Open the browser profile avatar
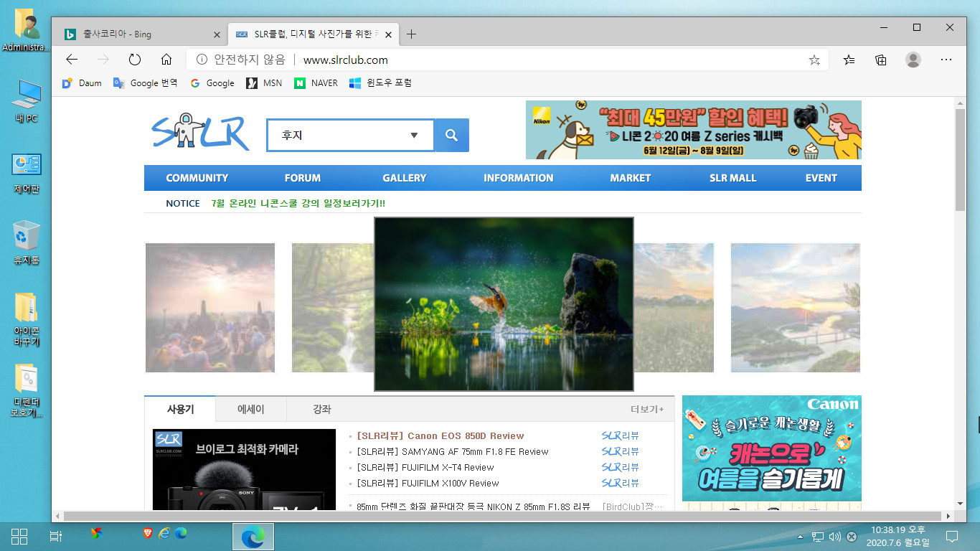 [913, 60]
